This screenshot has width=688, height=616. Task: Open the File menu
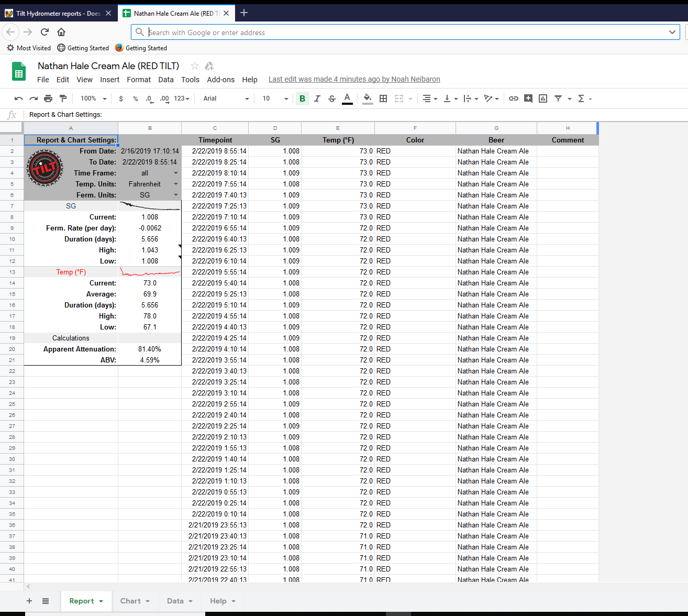(43, 80)
